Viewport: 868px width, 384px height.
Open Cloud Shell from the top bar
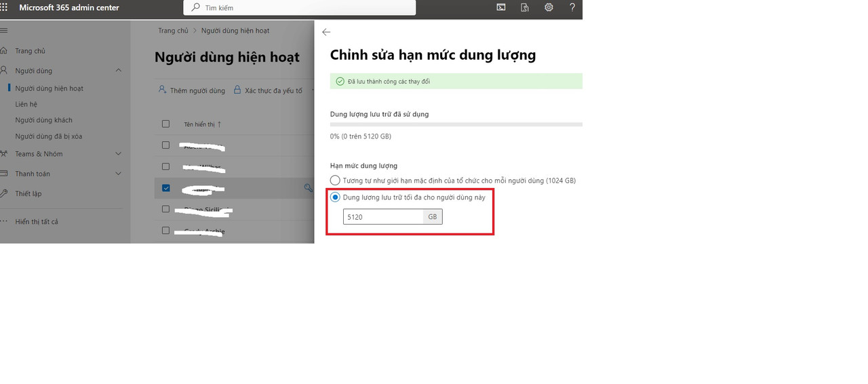coord(501,7)
